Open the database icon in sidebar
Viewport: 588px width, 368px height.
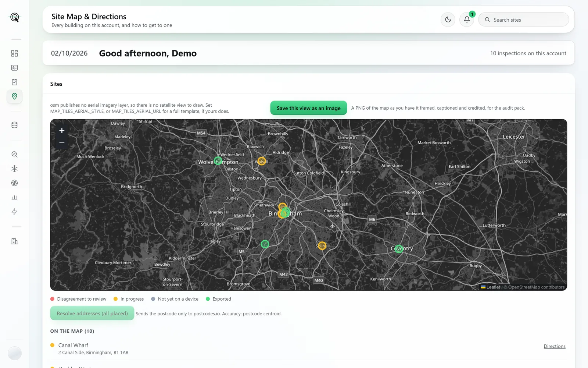pos(14,125)
